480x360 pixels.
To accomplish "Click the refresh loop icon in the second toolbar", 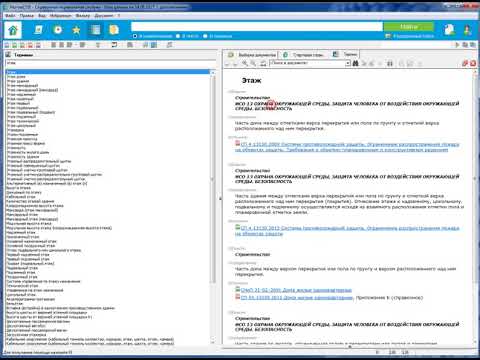I will [114, 45].
